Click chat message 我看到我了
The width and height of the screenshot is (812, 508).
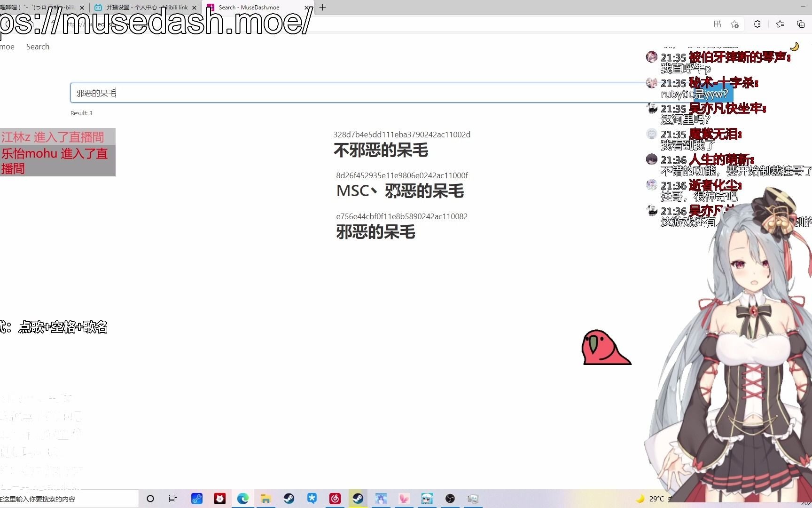click(687, 145)
